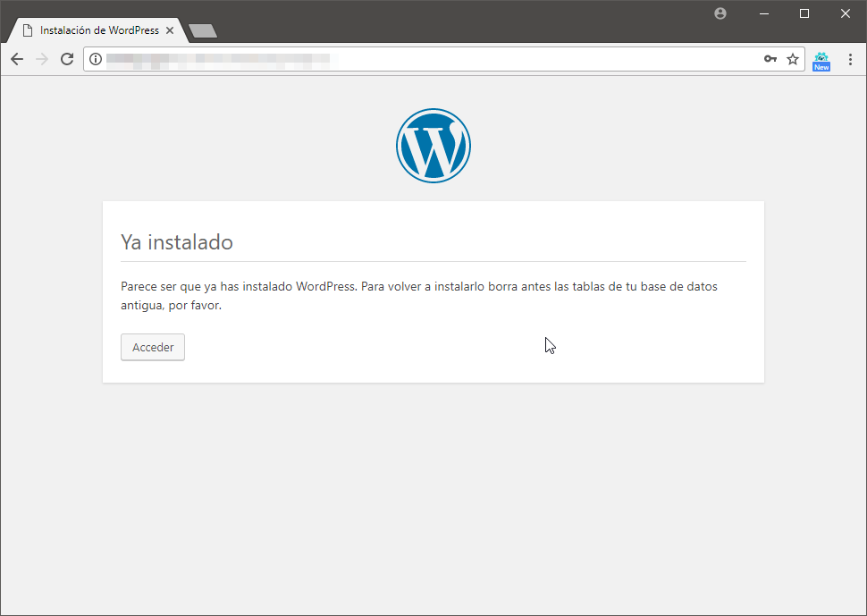The height and width of the screenshot is (616, 867).
Task: Reload the WordPress installation page
Action: coord(67,59)
